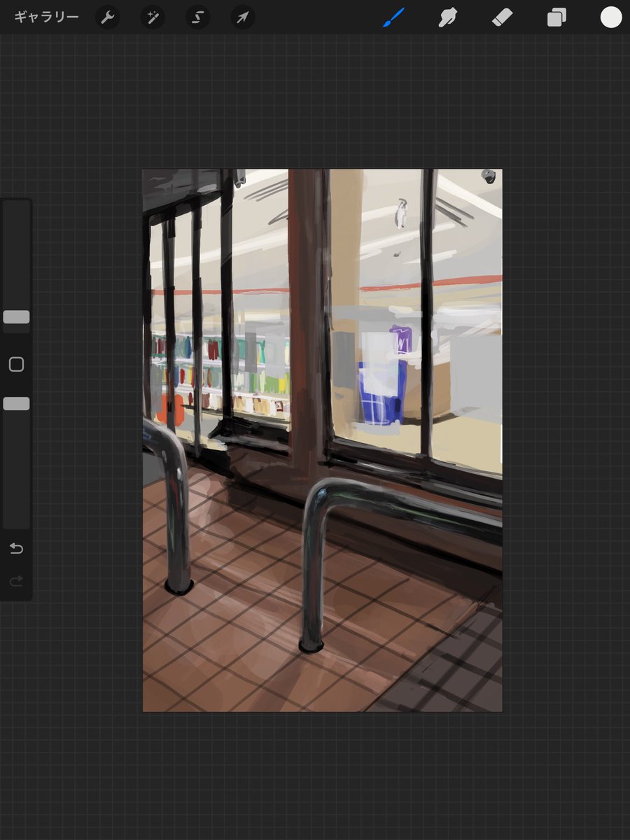Tap the painting canvas artwork

click(x=322, y=440)
